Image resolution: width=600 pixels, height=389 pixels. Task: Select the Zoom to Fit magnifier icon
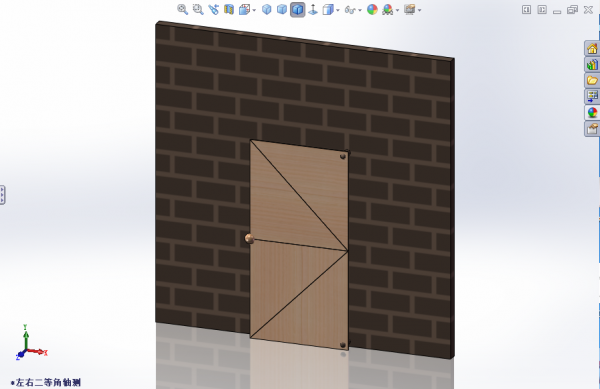click(183, 10)
